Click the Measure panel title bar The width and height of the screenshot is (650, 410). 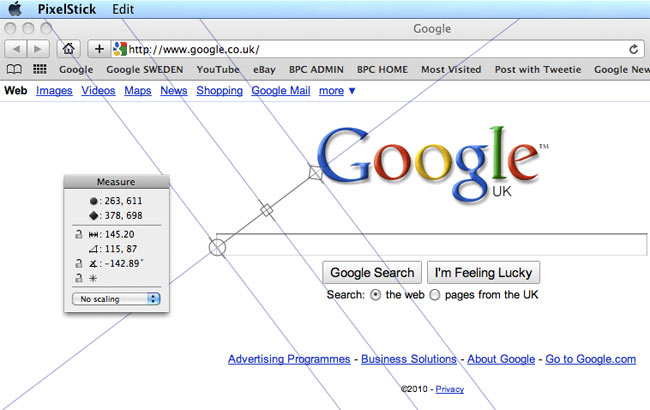[x=116, y=182]
